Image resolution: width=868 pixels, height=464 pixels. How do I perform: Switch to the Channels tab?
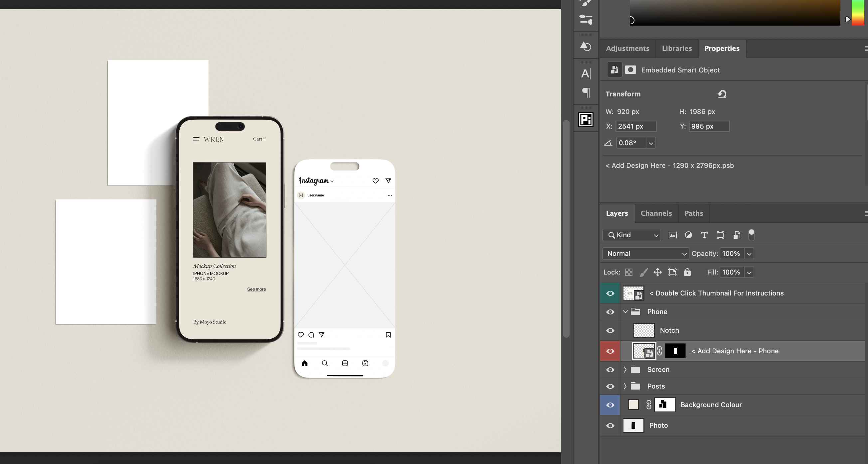click(x=656, y=213)
